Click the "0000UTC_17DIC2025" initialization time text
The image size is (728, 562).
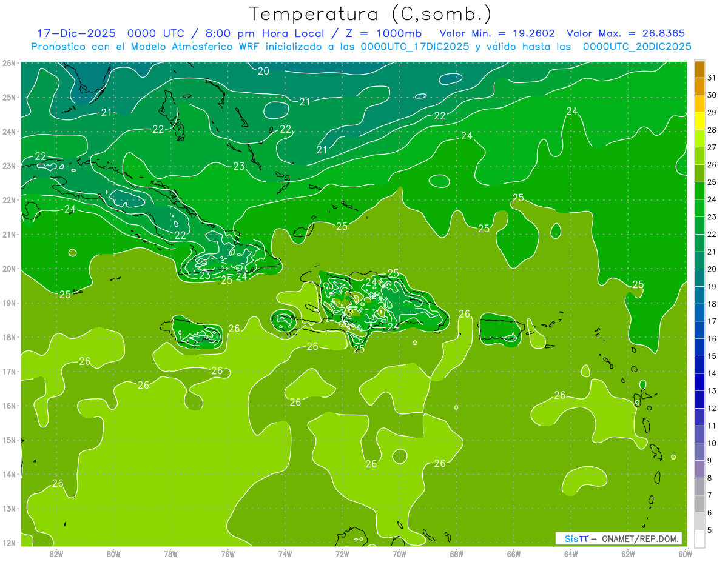[x=414, y=47]
